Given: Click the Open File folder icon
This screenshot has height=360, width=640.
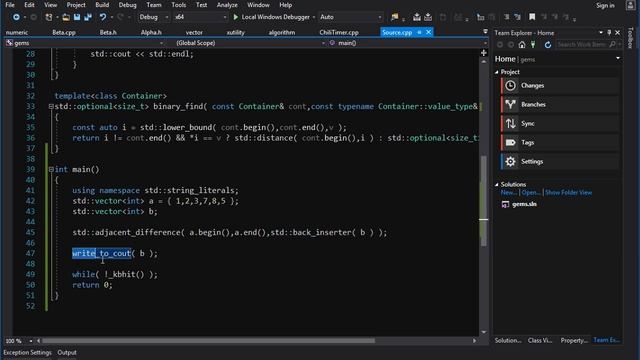Looking at the screenshot, I should (66, 17).
